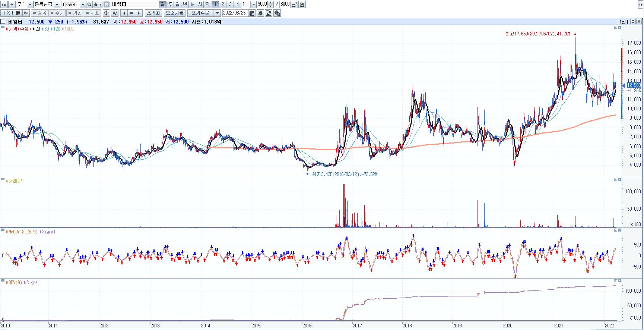Click the date input field 2022/03/25
The image size is (644, 330).
(235, 13)
